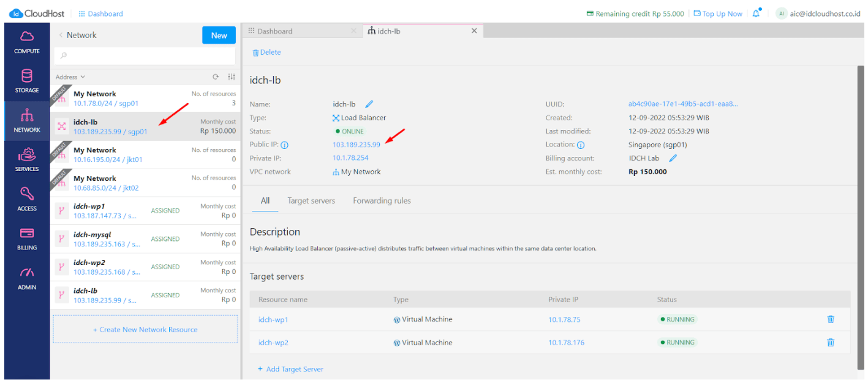Screen dimensions: 868x385
Task: Expand the Address sort dropdown
Action: click(70, 77)
